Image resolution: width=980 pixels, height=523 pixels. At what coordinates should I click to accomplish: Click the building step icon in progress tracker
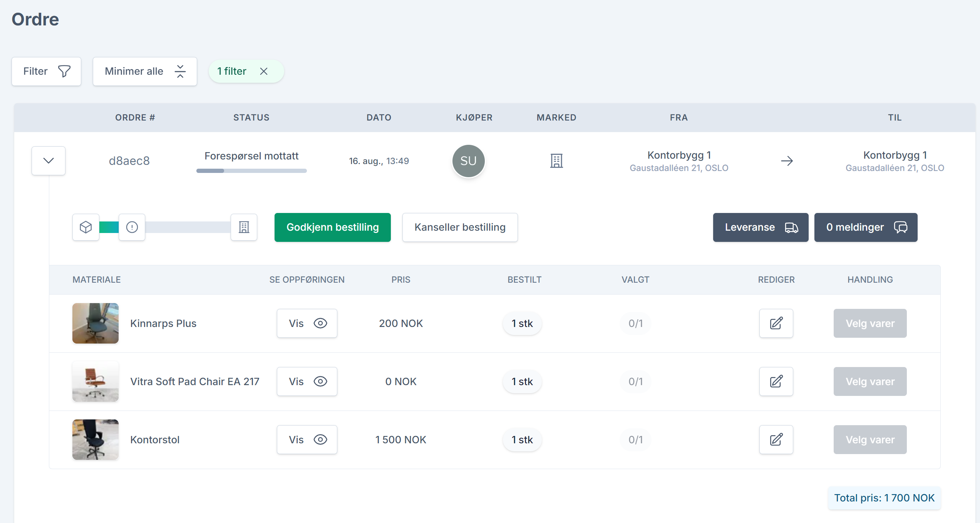[244, 227]
